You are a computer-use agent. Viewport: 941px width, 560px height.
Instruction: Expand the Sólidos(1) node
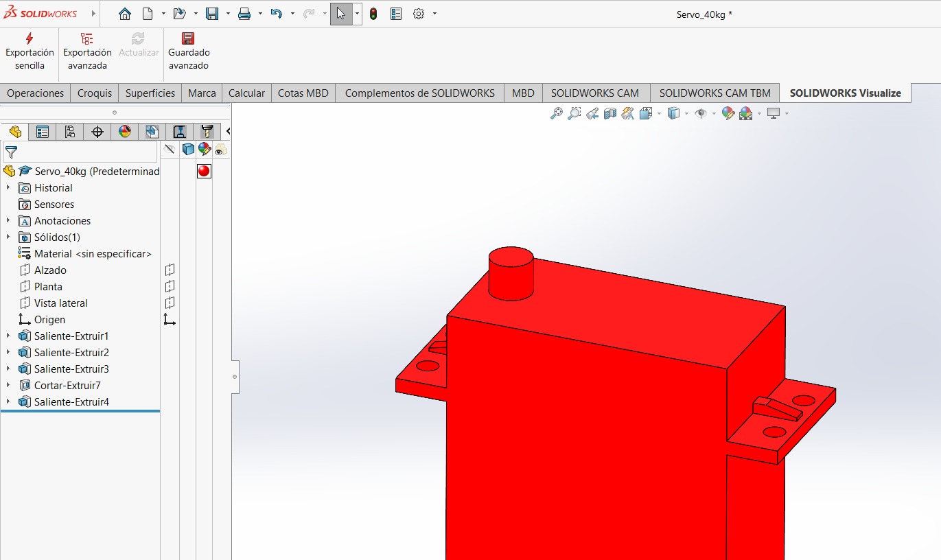7,237
